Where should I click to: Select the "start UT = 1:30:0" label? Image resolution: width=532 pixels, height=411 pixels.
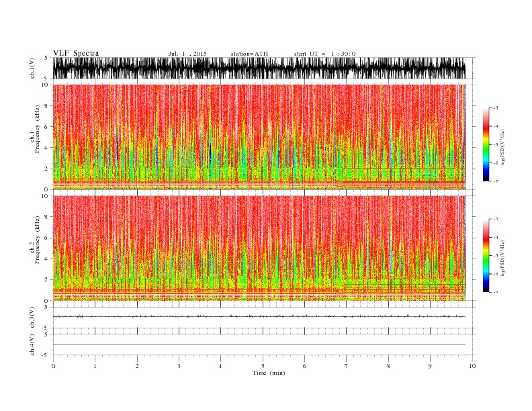click(324, 54)
